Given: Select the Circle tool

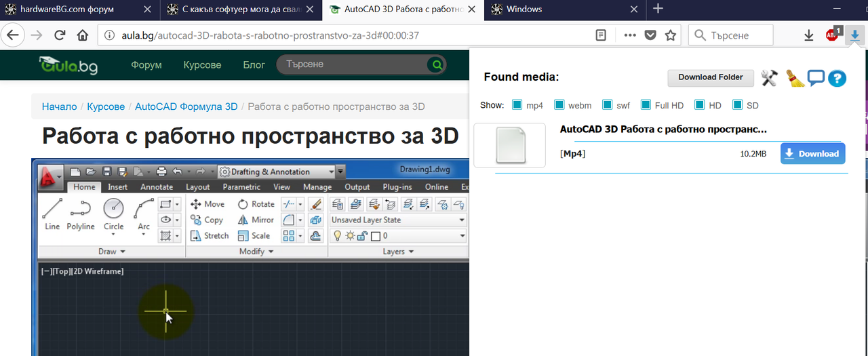Looking at the screenshot, I should click(x=113, y=215).
